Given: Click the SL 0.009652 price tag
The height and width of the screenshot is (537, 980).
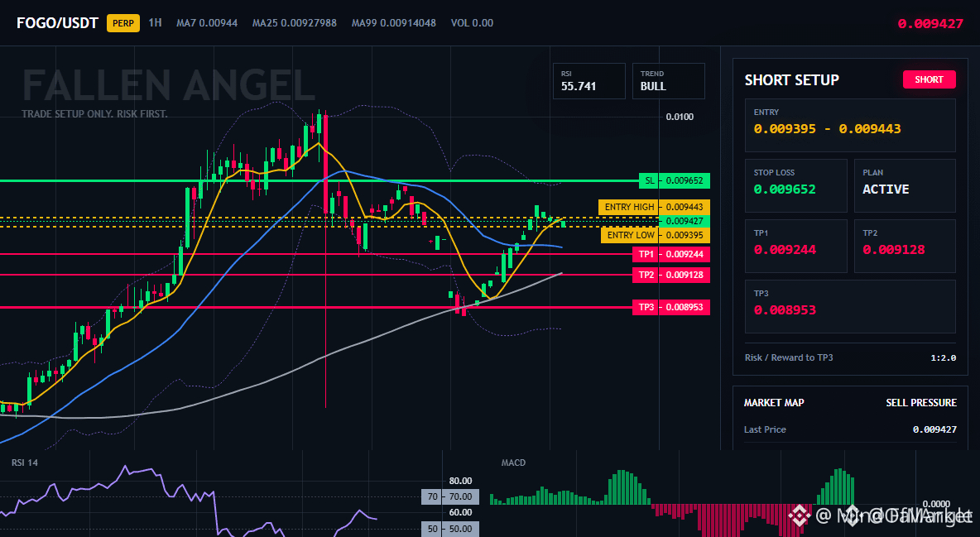Looking at the screenshot, I should click(685, 180).
